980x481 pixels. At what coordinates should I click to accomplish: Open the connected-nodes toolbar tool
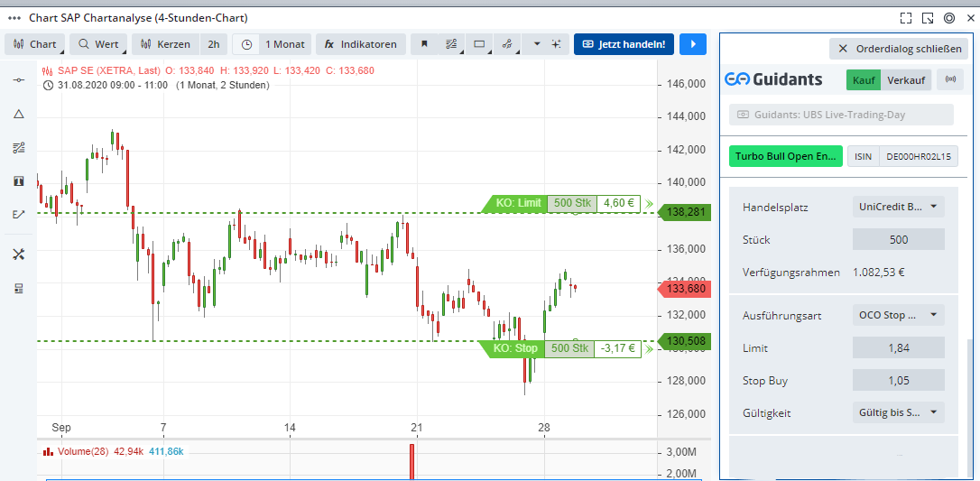[507, 44]
